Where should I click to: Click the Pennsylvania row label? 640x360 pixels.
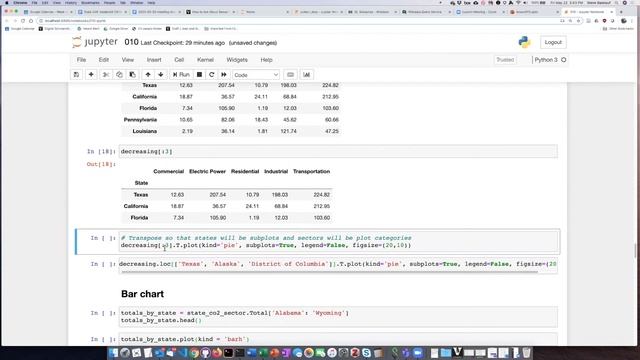pyautogui.click(x=140, y=120)
